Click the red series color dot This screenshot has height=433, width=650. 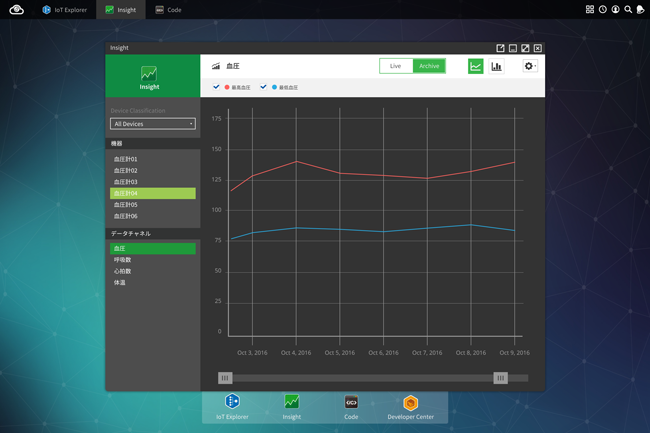pyautogui.click(x=227, y=87)
